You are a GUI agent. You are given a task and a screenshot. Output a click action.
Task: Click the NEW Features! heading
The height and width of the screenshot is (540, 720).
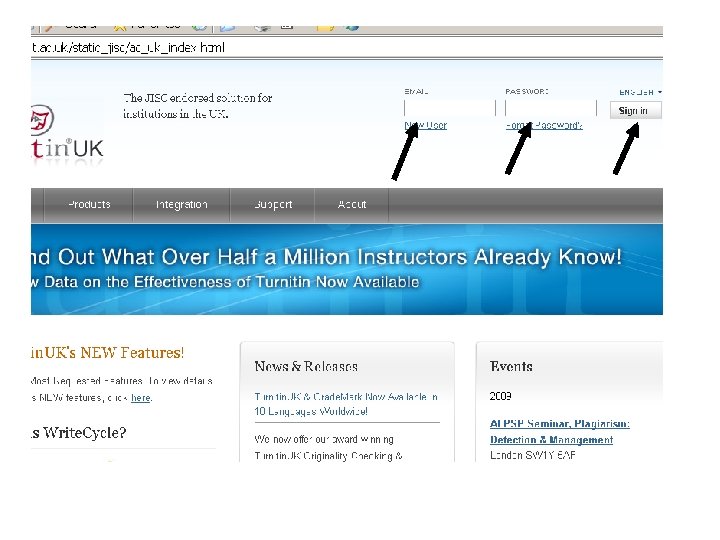tap(107, 353)
